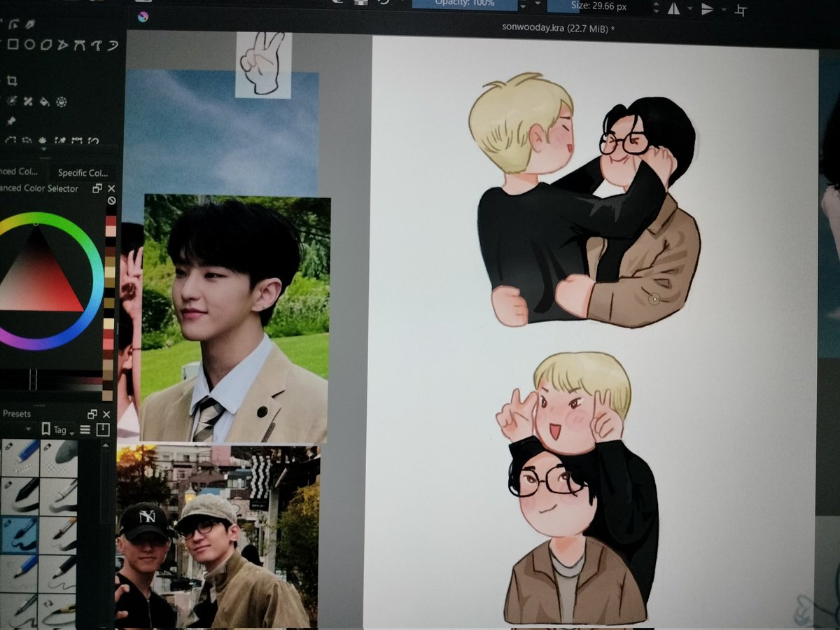Choose the paintbrush preset with wooden handle
Viewport: 840px width, 630px height.
point(59,535)
